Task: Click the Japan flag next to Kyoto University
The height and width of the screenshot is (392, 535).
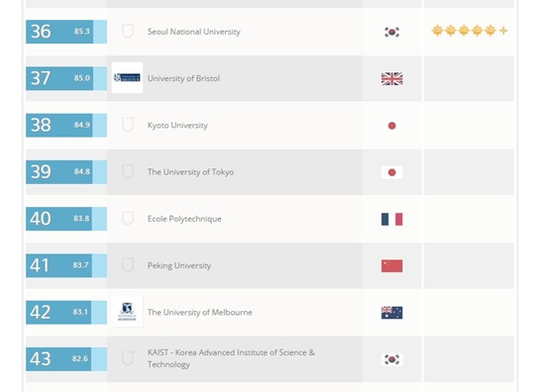Action: point(391,126)
